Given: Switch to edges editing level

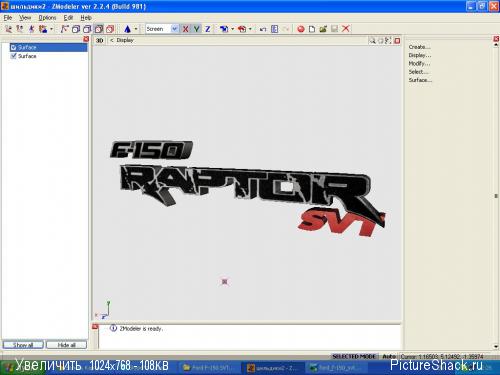Looking at the screenshot, I should tap(20, 29).
